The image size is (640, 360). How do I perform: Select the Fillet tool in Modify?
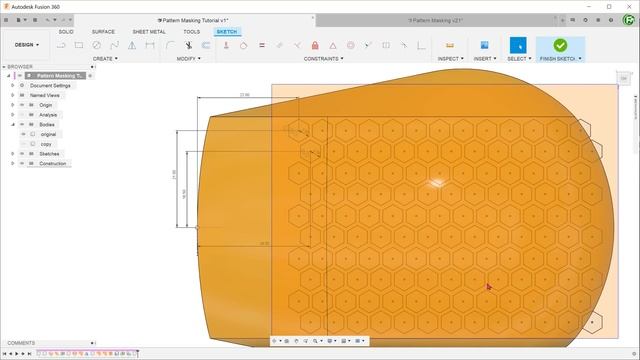(x=170, y=45)
